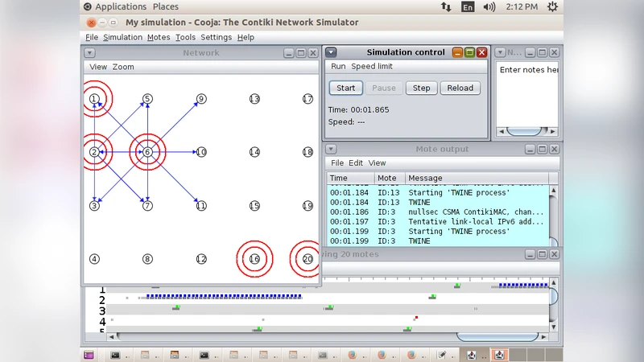Open the Tools menu

tap(185, 37)
